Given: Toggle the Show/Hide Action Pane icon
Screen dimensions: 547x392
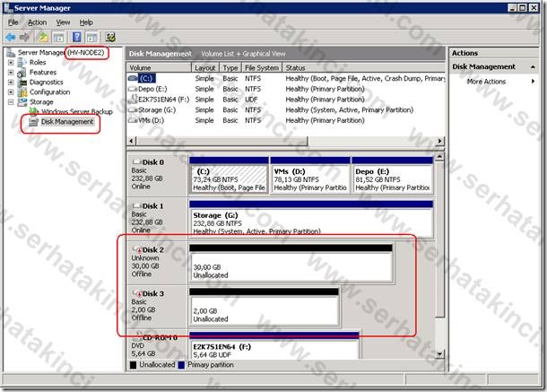Looking at the screenshot, I should tap(92, 37).
